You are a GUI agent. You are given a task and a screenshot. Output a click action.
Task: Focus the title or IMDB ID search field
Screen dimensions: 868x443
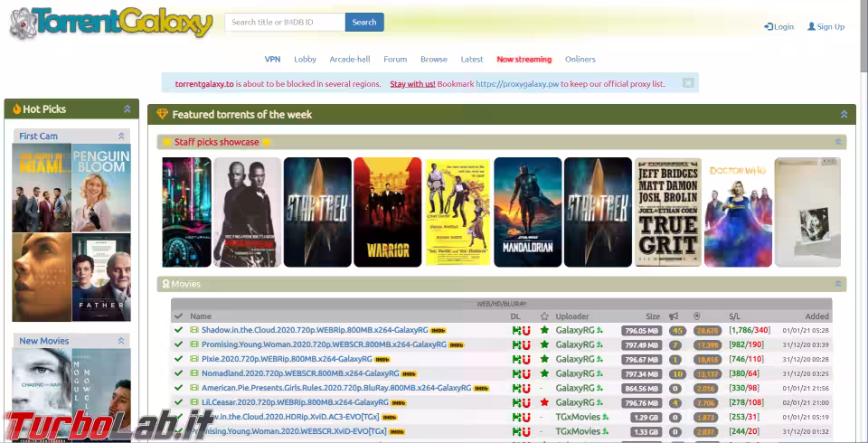285,22
